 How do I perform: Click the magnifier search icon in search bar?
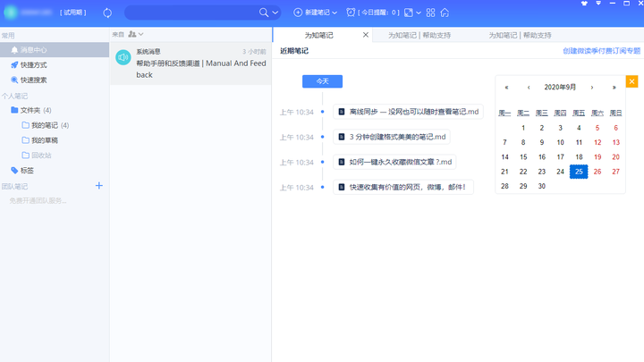coord(264,13)
